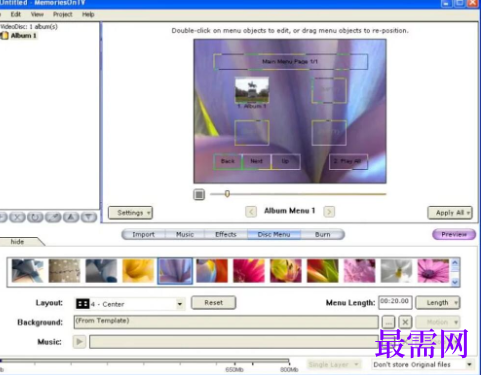
Task: Go to next album menu arrow
Action: pyautogui.click(x=329, y=211)
